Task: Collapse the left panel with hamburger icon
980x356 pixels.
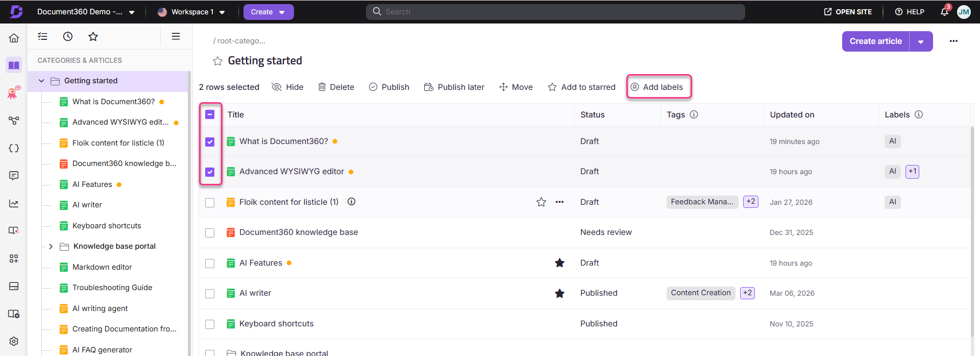Action: (176, 36)
